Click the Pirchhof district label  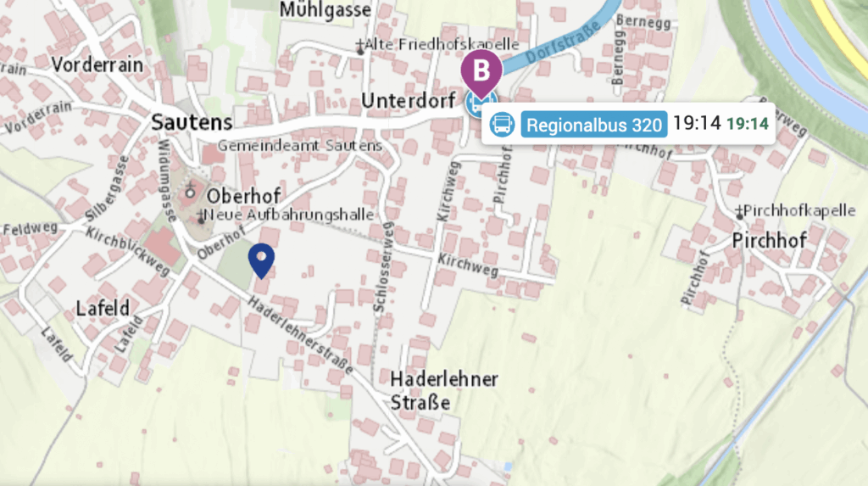click(769, 241)
